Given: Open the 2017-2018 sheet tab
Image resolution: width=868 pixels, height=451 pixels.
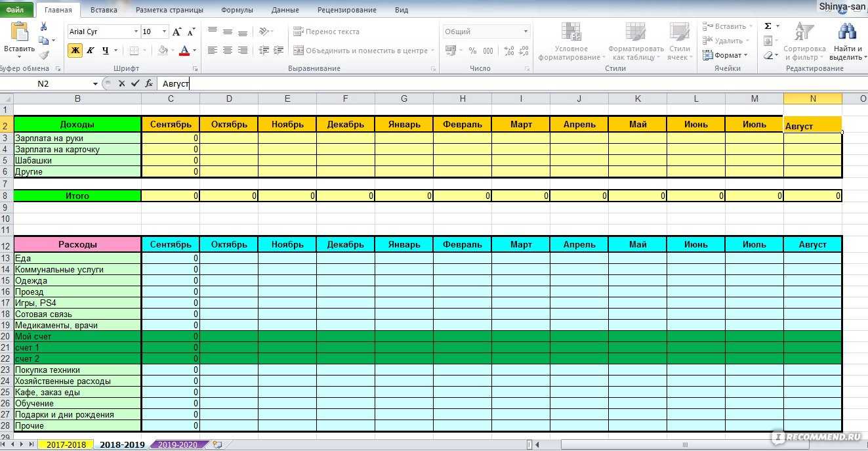Looking at the screenshot, I should coord(66,444).
